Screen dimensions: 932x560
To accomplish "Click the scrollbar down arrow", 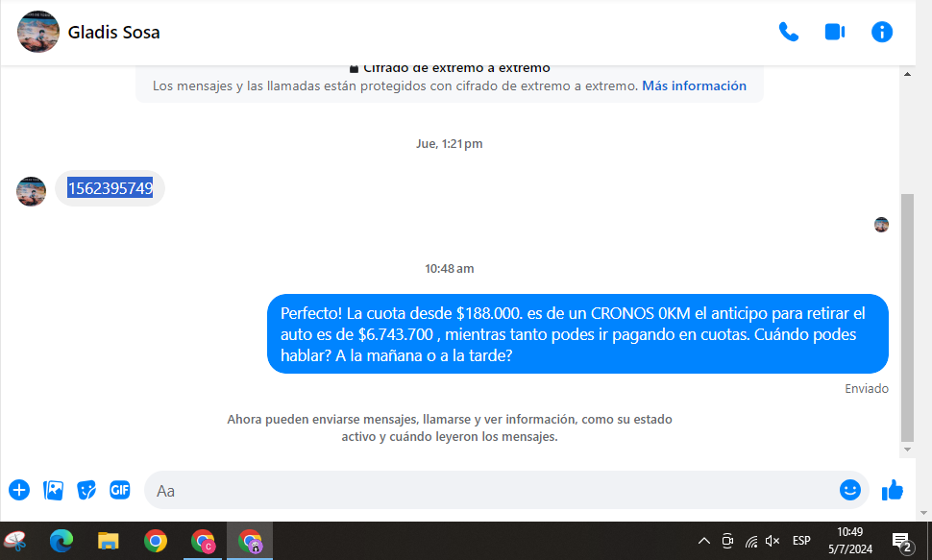I will pos(907,449).
